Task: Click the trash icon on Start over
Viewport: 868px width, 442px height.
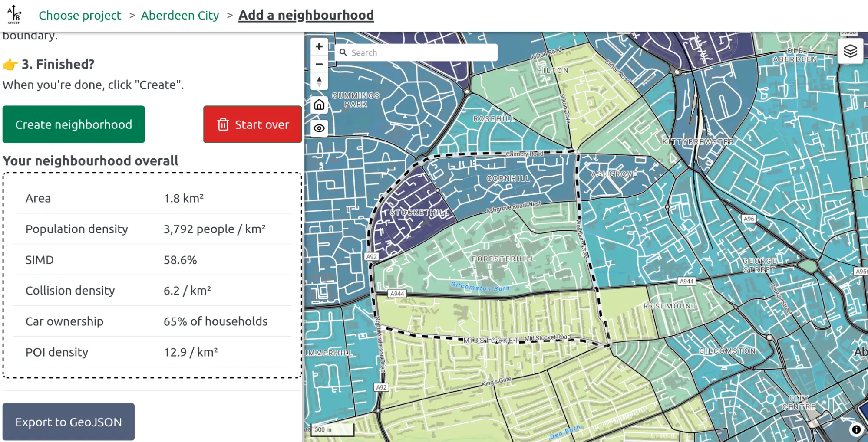Action: click(223, 124)
